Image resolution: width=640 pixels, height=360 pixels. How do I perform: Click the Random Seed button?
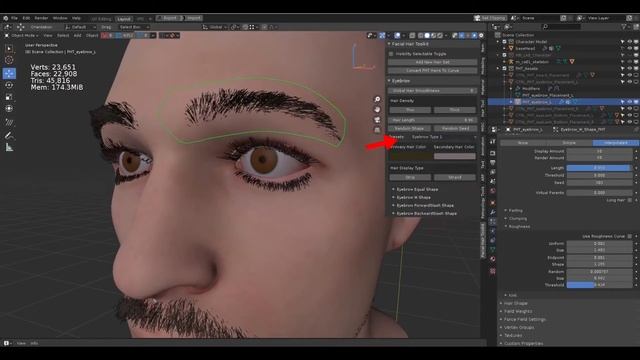[x=455, y=128]
